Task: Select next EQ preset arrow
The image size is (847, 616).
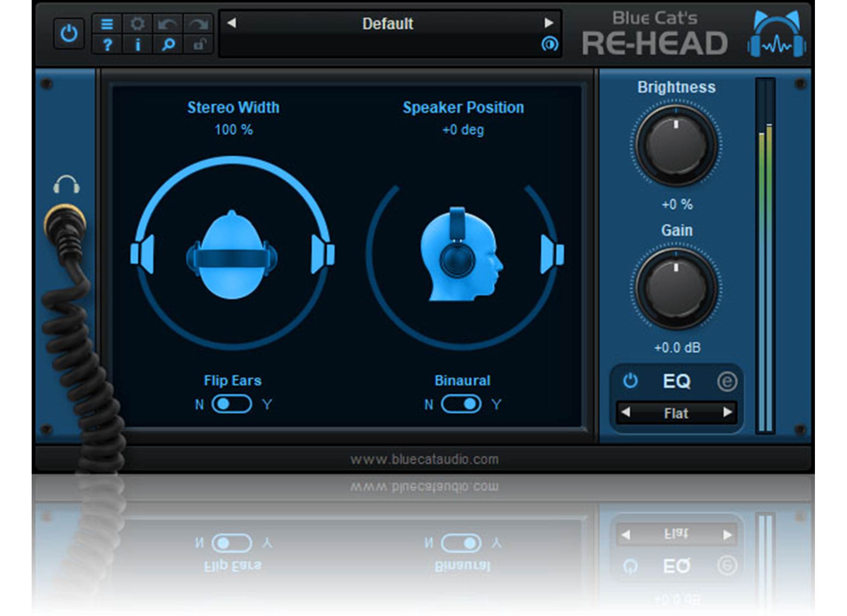Action: click(727, 412)
